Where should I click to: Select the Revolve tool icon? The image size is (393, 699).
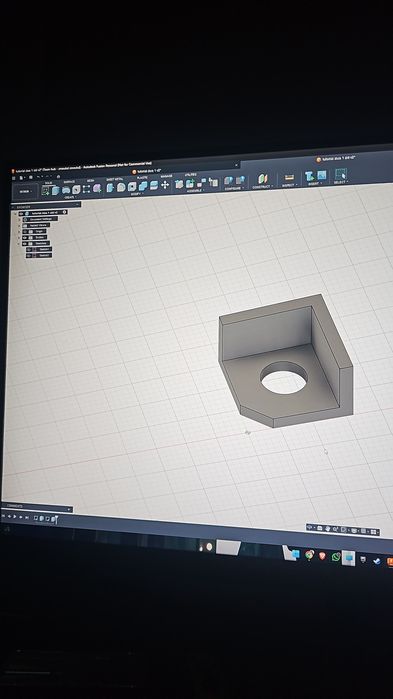(66, 190)
